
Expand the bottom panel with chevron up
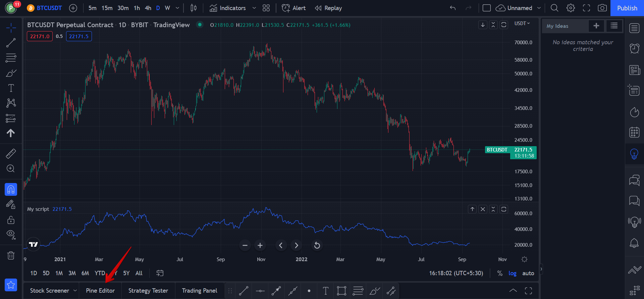[x=513, y=291]
